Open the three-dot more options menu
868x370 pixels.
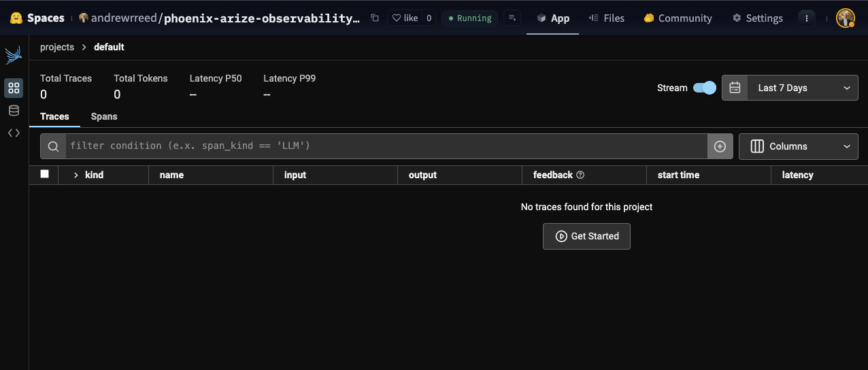tap(807, 18)
